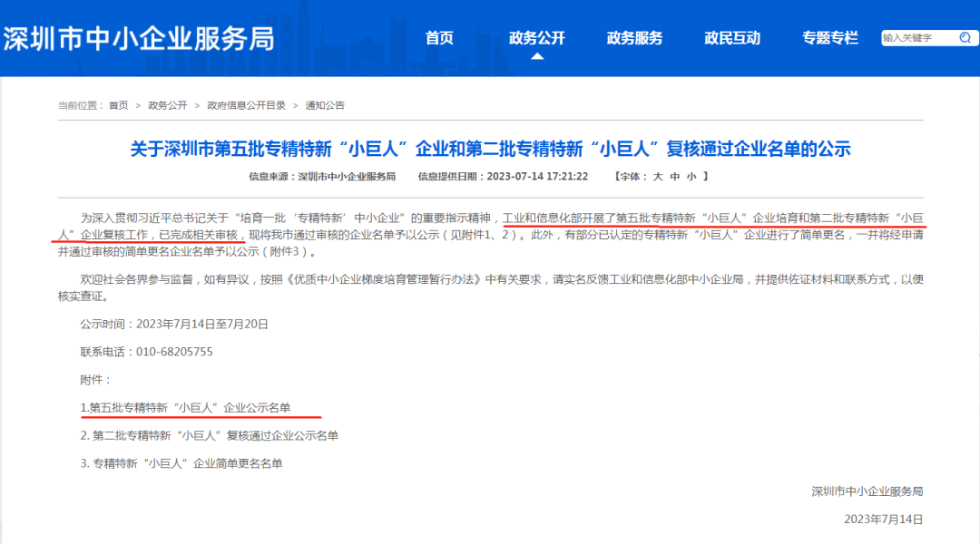980x544 pixels.
Task: Click 政务公开 in the breadcrumb trail
Action: (165, 104)
